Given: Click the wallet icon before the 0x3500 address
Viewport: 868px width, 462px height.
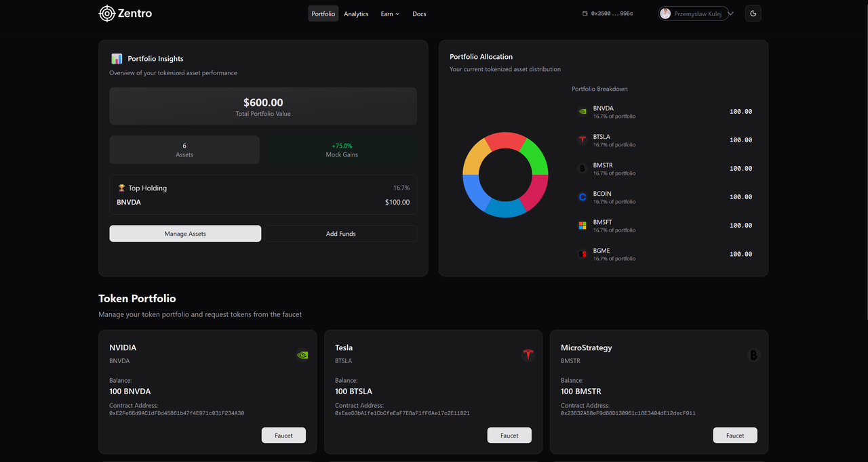Looking at the screenshot, I should (585, 13).
